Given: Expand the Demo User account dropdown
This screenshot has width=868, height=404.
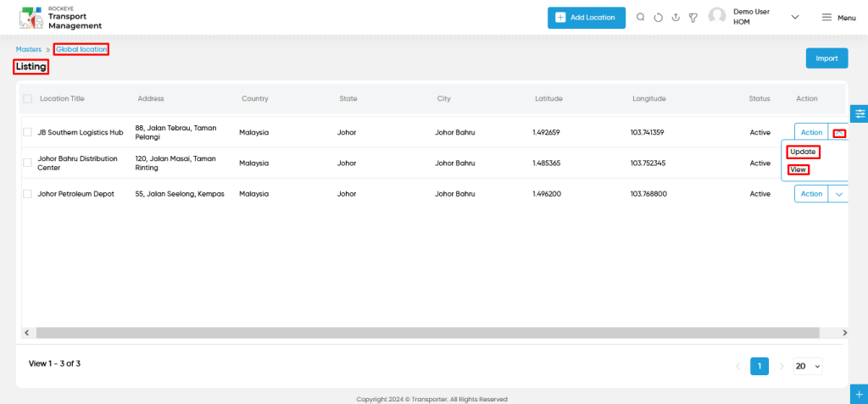Looking at the screenshot, I should point(795,17).
